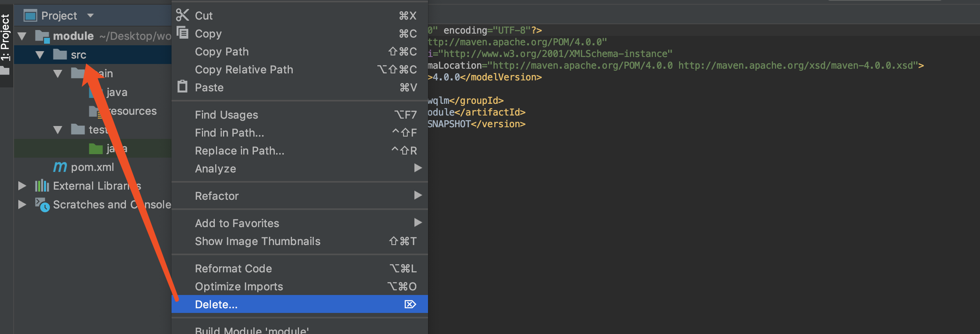This screenshot has width=980, height=334.
Task: Select Copy Relative Path menu entry
Action: (244, 69)
